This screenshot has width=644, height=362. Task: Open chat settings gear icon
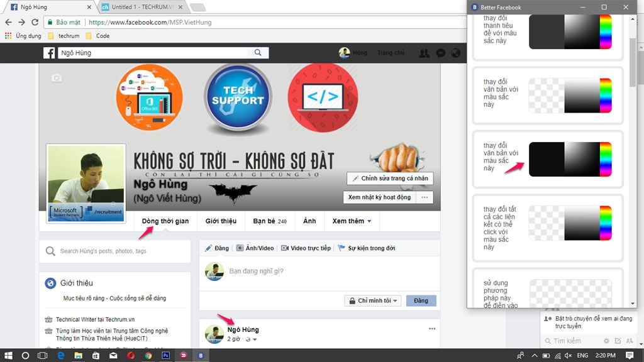(x=606, y=341)
